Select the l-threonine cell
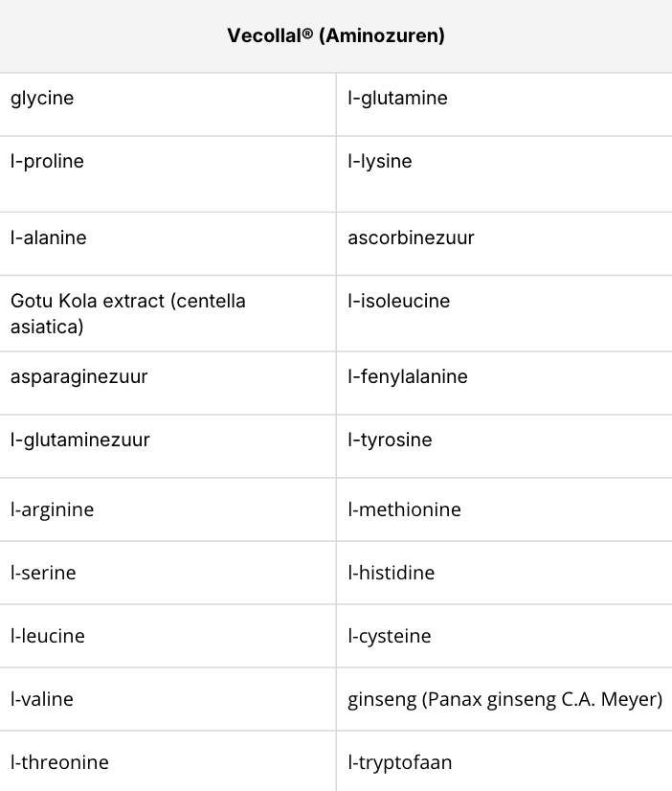 coord(59,762)
